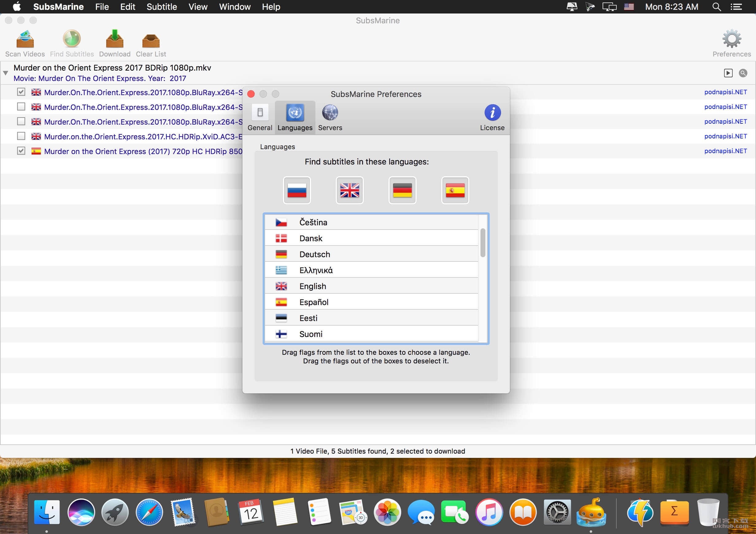Click the Finnish flag beside Suomi

(x=281, y=334)
